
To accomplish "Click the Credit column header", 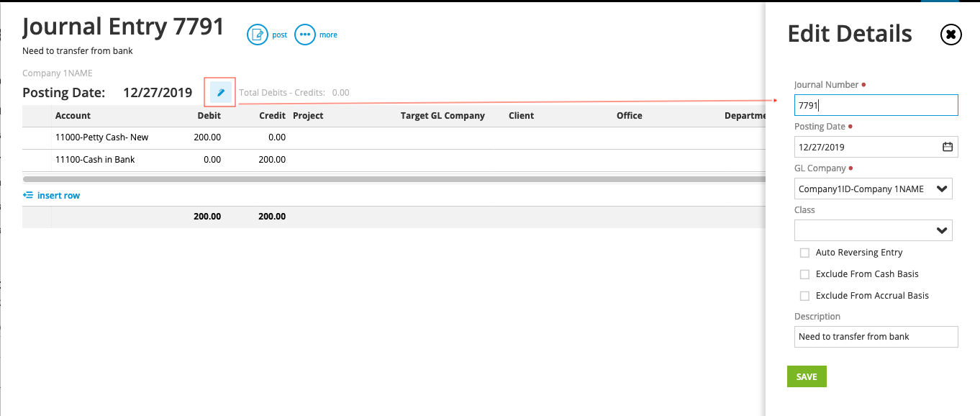I will pos(272,115).
